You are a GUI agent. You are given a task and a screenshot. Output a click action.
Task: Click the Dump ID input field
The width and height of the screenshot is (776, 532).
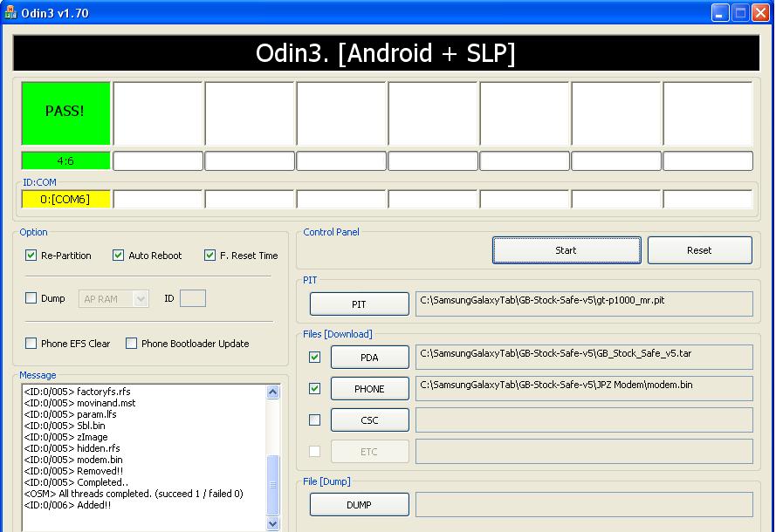pos(193,298)
